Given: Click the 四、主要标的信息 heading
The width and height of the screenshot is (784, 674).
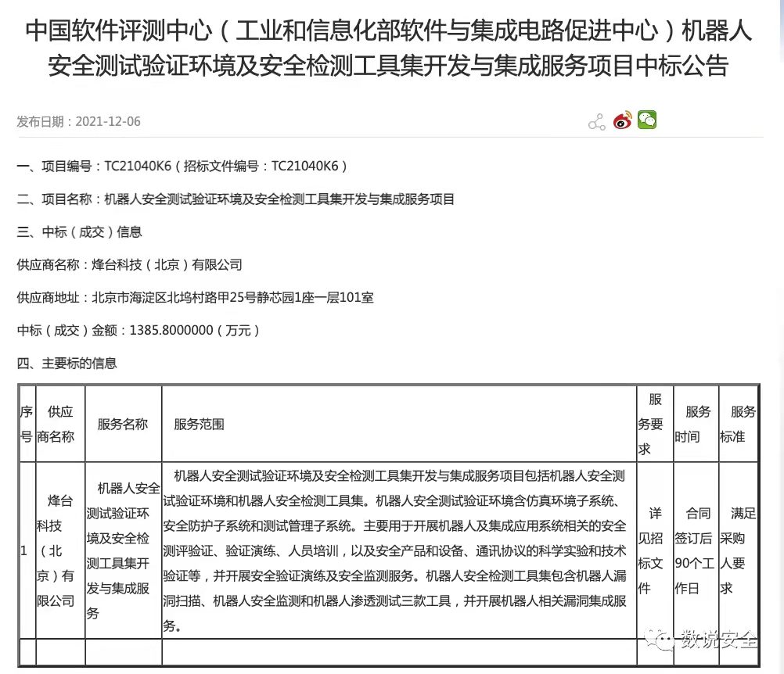Looking at the screenshot, I should 67,364.
